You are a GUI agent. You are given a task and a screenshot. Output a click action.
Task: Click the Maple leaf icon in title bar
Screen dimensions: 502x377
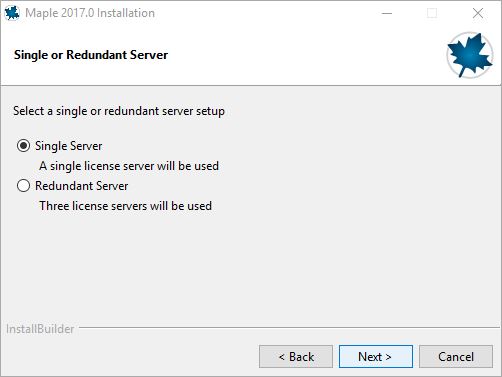(12, 13)
